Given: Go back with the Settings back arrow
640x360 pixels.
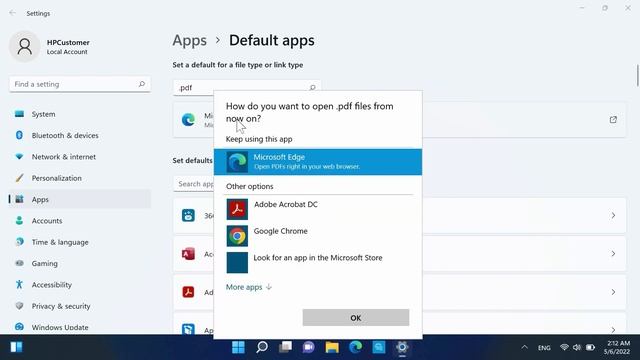Looking at the screenshot, I should 12,13.
